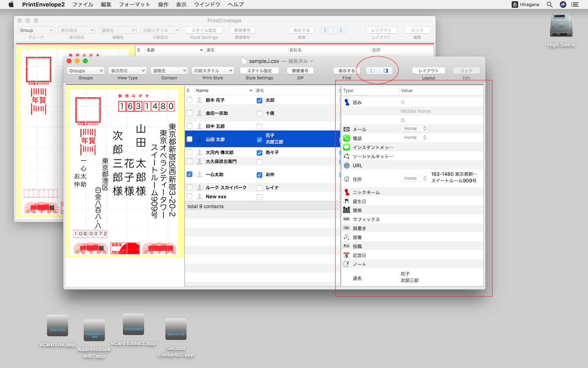The width and height of the screenshot is (588, 368).
Task: Open Group dropdown in background PrintEnvelope window
Action: click(x=36, y=30)
